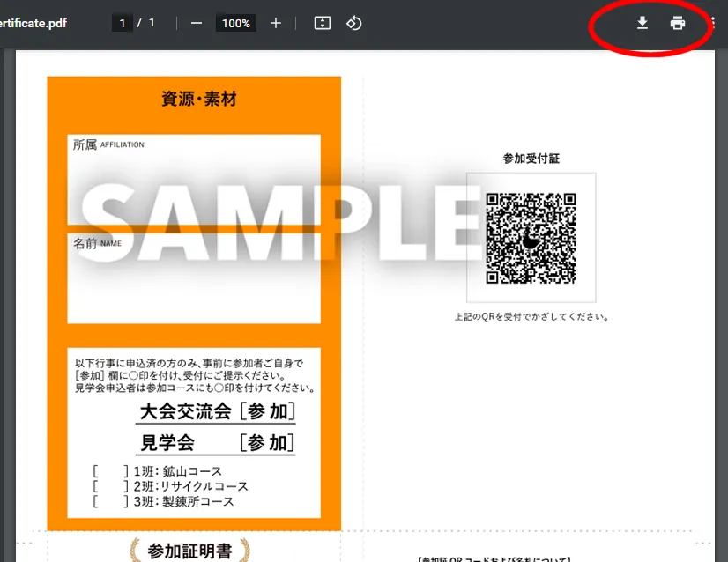
Task: Click the current page number field
Action: pos(123,24)
